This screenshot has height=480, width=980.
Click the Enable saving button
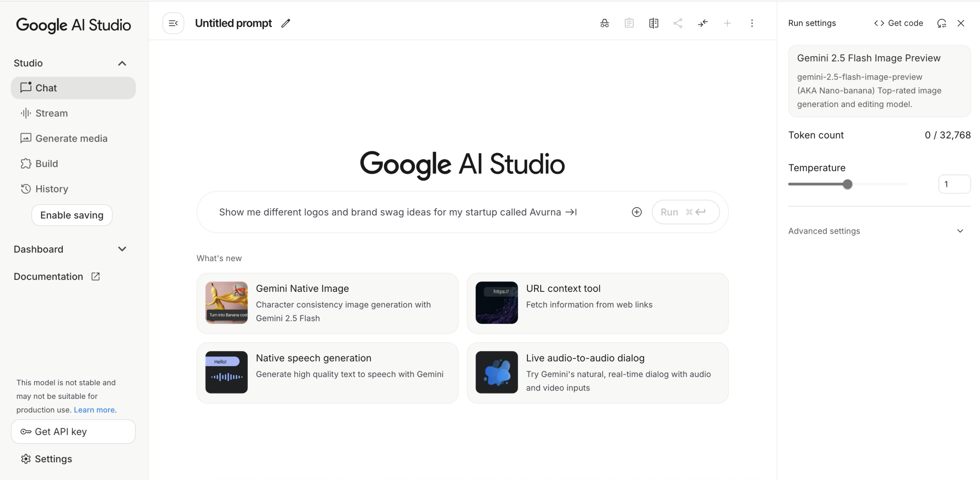pyautogui.click(x=72, y=215)
